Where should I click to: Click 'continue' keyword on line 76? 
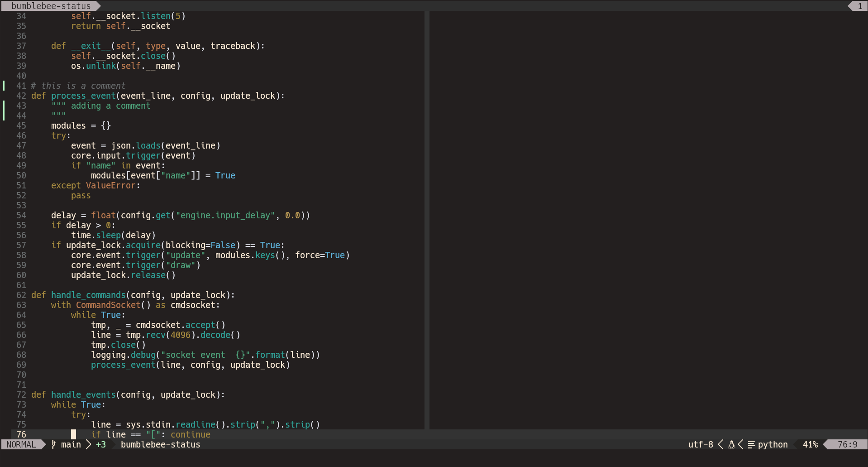click(191, 434)
